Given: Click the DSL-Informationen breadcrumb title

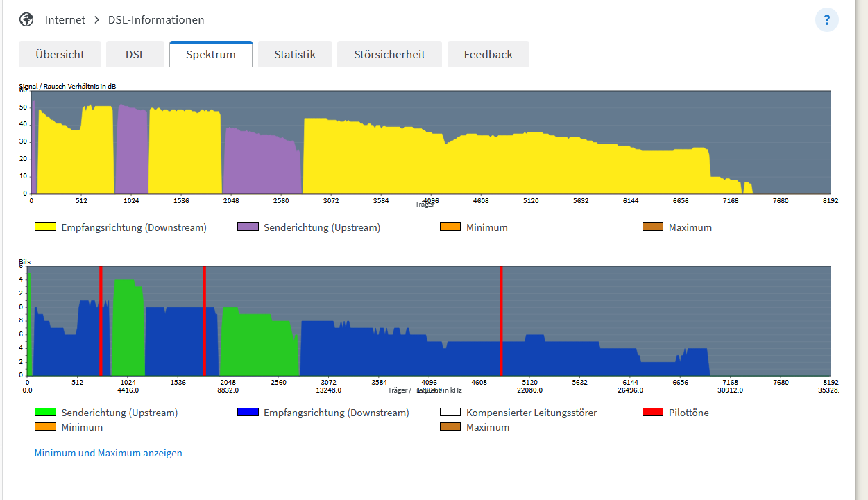Looking at the screenshot, I should 156,19.
